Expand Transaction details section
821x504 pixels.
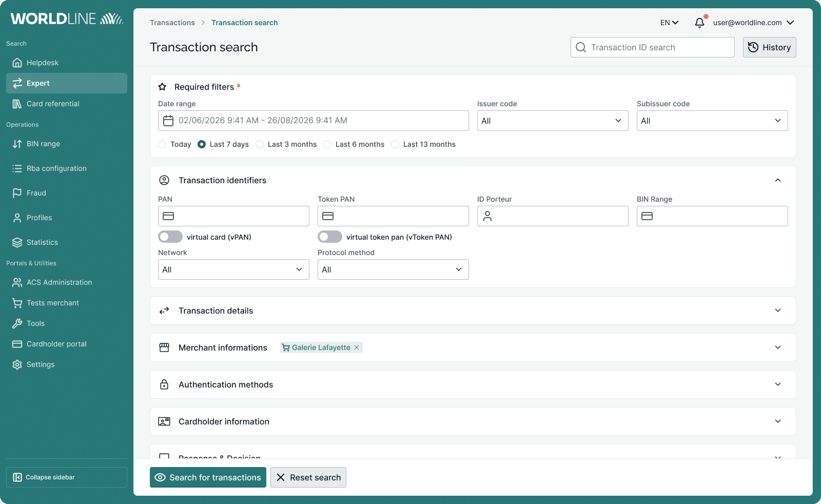point(778,311)
